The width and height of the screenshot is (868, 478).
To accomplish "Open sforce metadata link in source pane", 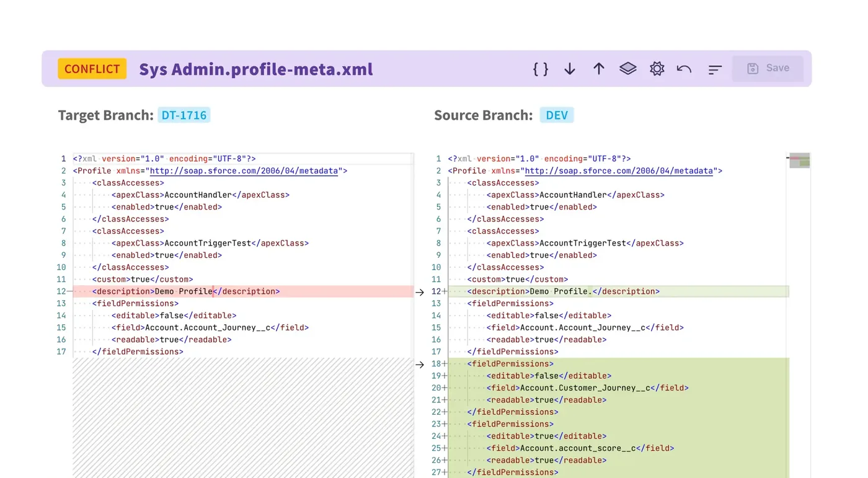I will tap(619, 171).
